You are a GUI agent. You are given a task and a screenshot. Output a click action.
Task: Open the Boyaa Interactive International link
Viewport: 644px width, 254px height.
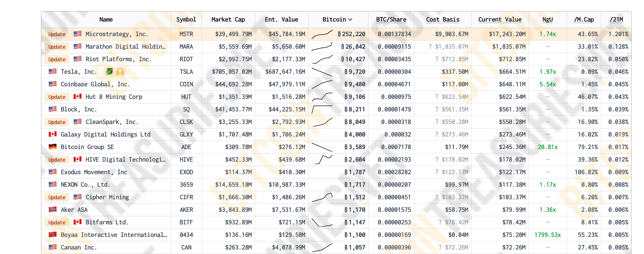pos(114,235)
